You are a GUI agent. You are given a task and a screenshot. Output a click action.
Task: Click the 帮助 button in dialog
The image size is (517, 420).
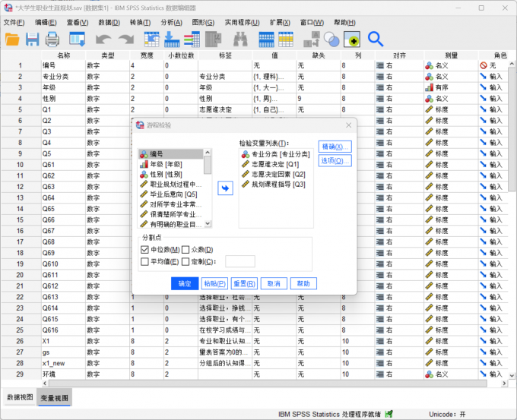coord(303,283)
